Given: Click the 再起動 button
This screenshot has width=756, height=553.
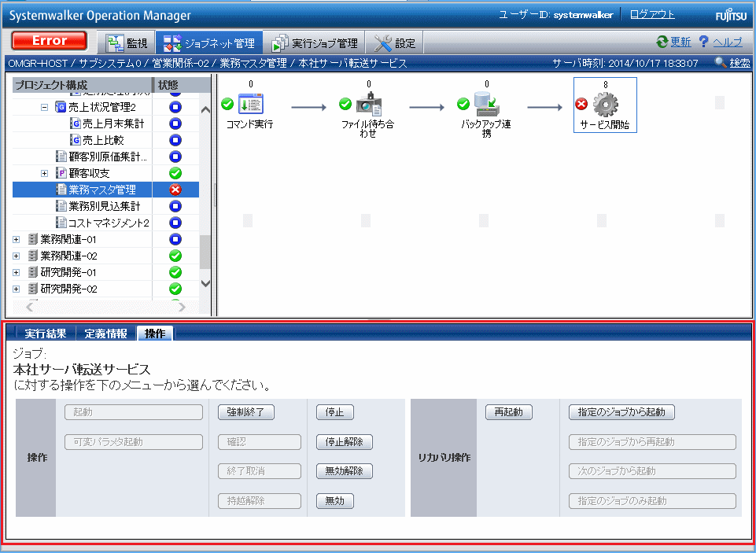Looking at the screenshot, I should [509, 412].
